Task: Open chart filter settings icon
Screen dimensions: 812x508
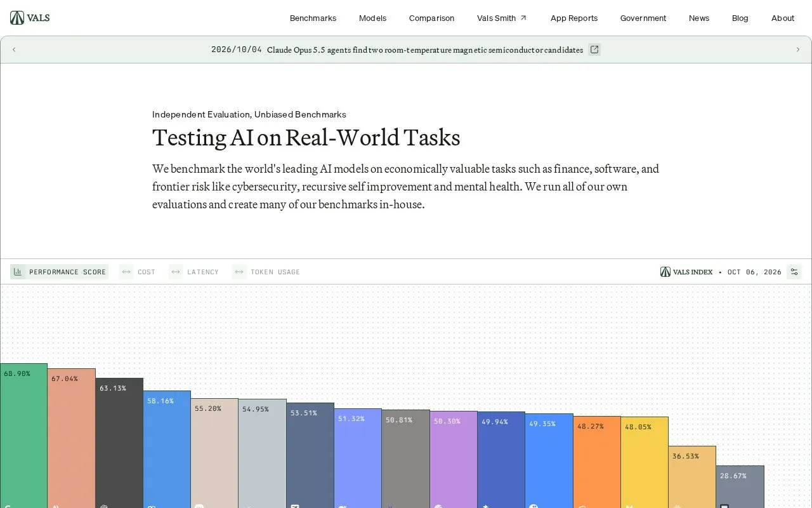Action: tap(794, 272)
